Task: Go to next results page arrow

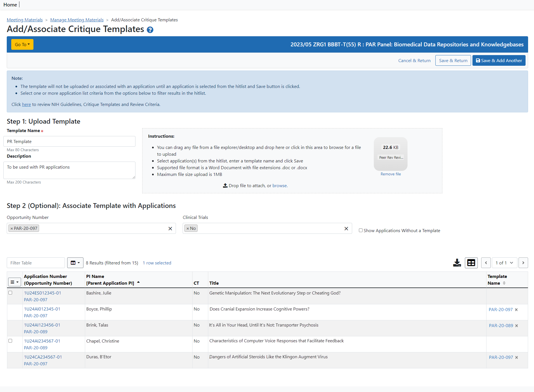Action: (523, 263)
